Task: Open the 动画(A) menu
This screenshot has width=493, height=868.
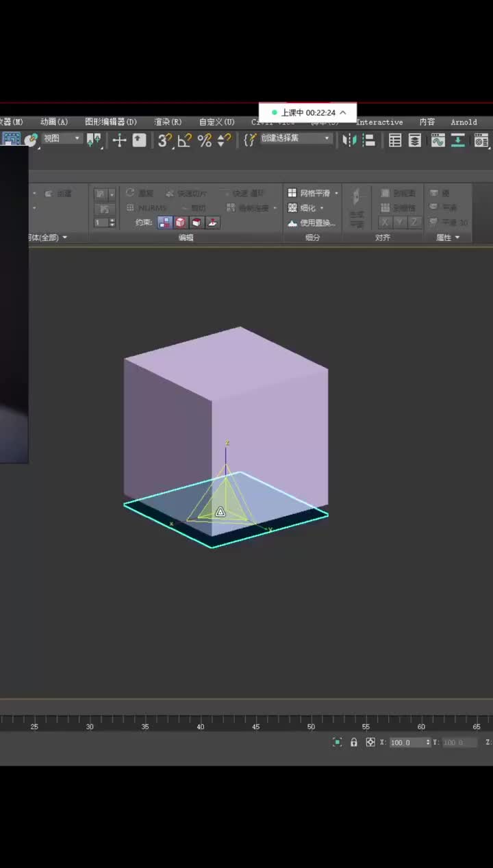Action: click(x=54, y=122)
